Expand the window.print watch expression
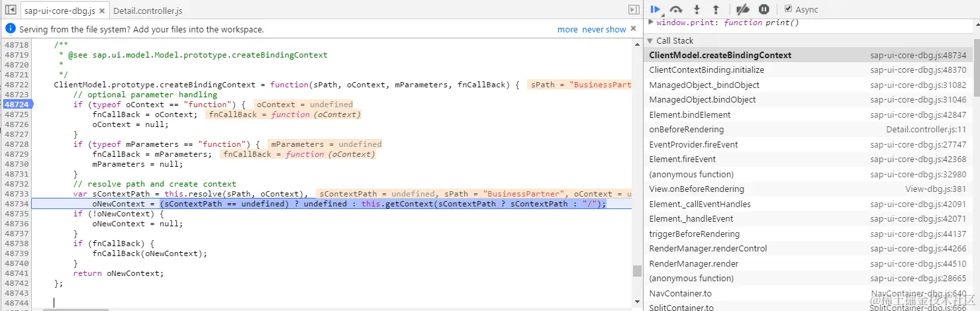Viewport: 980px width, 311px height. tap(652, 22)
